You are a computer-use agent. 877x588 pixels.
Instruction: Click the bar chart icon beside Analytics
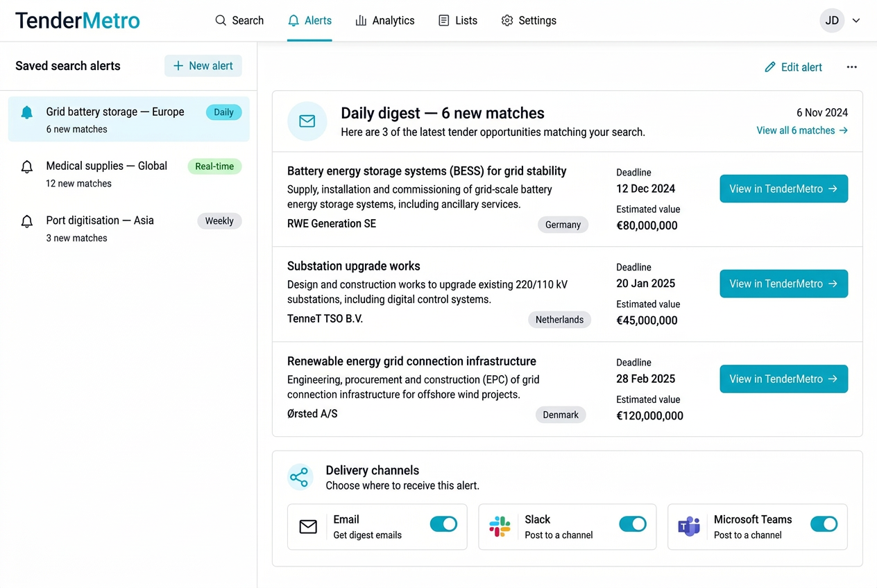361,21
